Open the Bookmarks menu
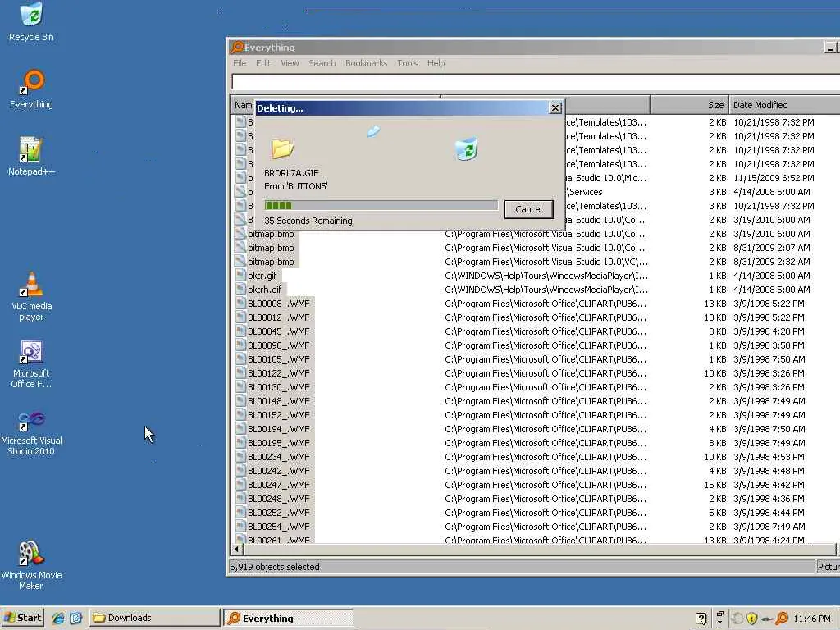Image resolution: width=840 pixels, height=630 pixels. coord(366,63)
